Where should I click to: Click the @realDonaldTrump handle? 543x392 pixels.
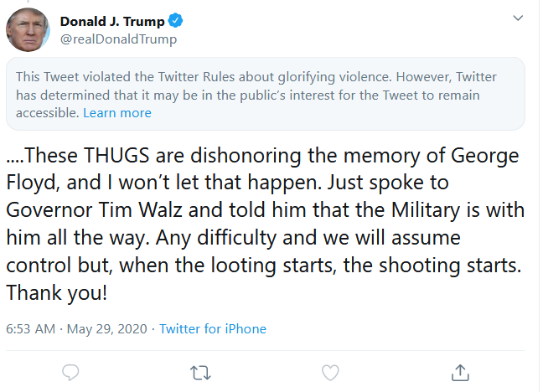tap(118, 39)
